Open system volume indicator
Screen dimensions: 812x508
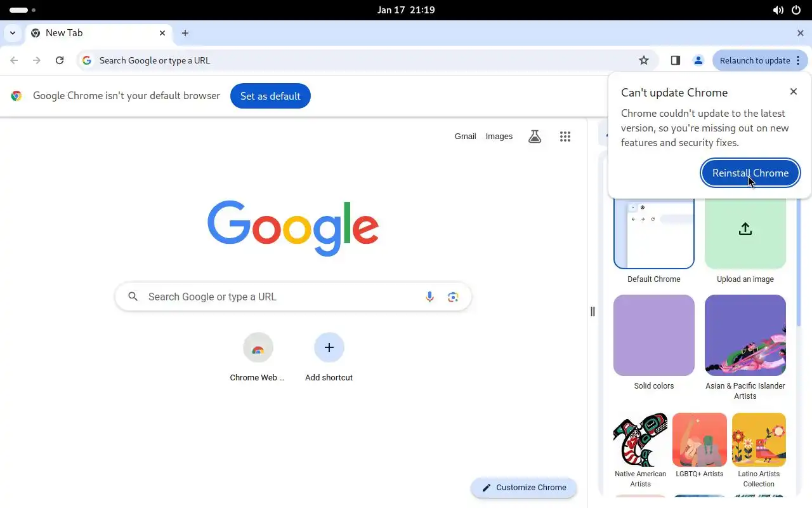click(x=778, y=10)
